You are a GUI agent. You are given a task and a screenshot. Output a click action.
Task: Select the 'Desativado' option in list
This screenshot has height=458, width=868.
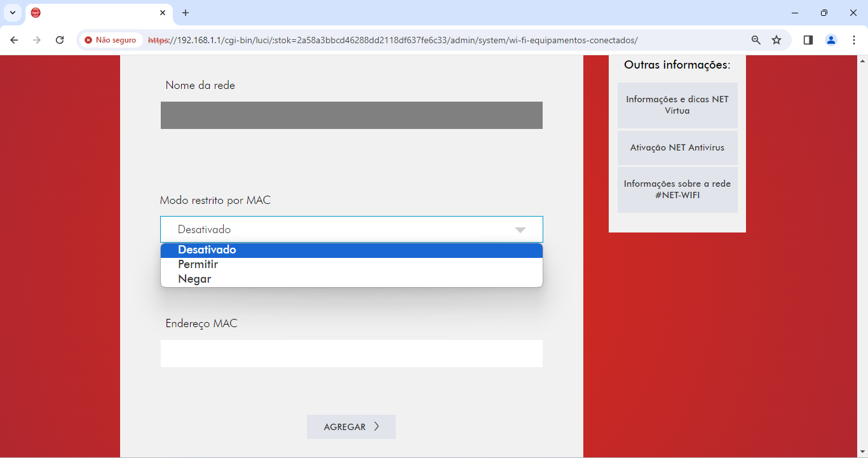[207, 250]
